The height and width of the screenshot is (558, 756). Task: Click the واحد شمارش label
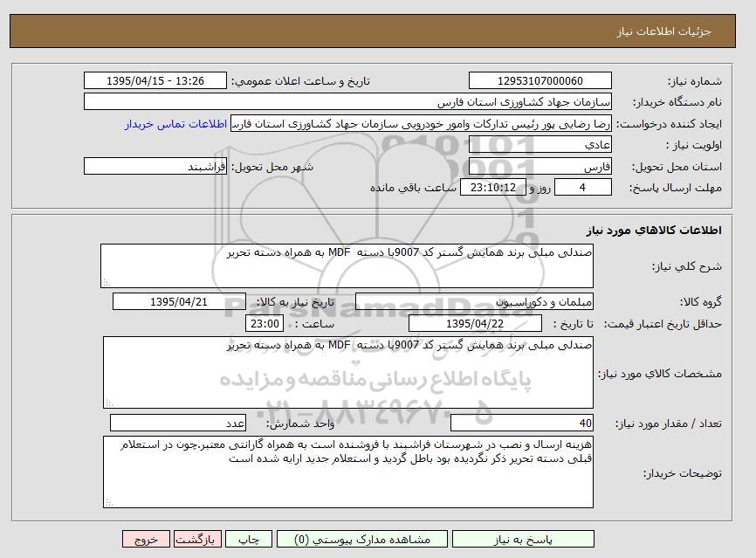pyautogui.click(x=300, y=424)
